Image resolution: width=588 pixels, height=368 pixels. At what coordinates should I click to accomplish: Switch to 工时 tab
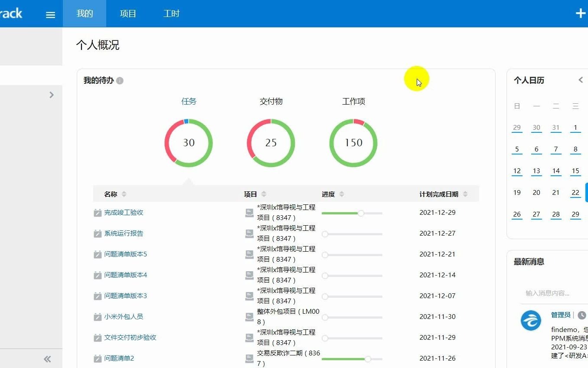[171, 13]
